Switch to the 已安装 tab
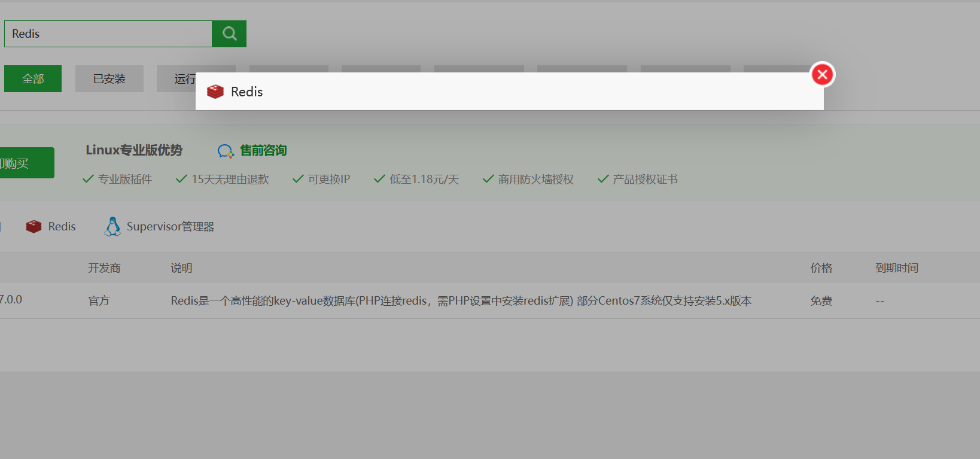Image resolution: width=980 pixels, height=459 pixels. [x=109, y=78]
